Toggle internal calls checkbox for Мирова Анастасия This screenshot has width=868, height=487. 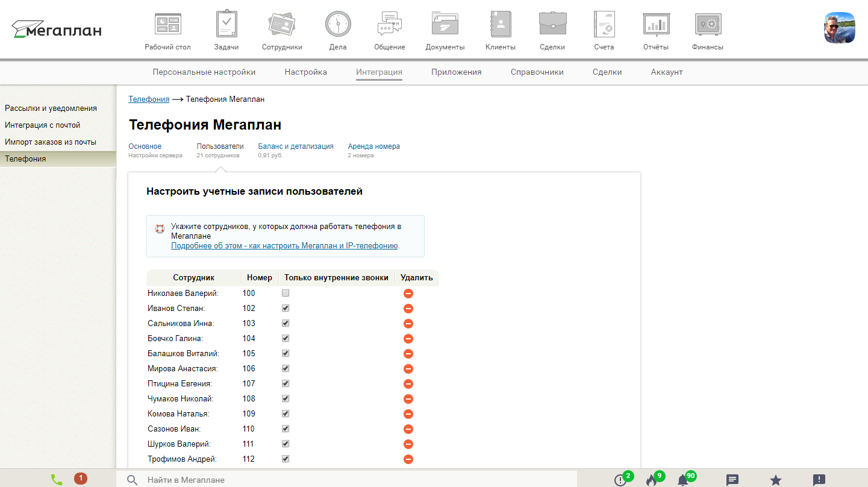coord(286,368)
